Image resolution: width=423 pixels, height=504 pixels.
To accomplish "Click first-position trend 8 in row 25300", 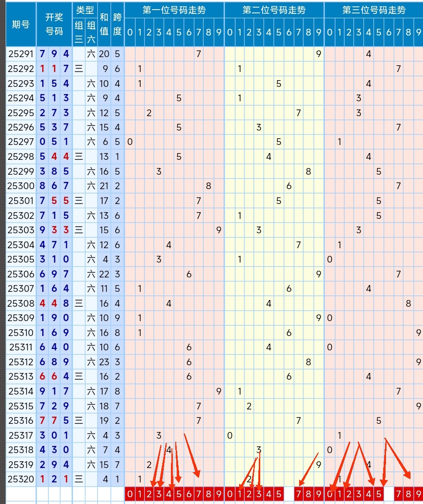I will pos(208,186).
